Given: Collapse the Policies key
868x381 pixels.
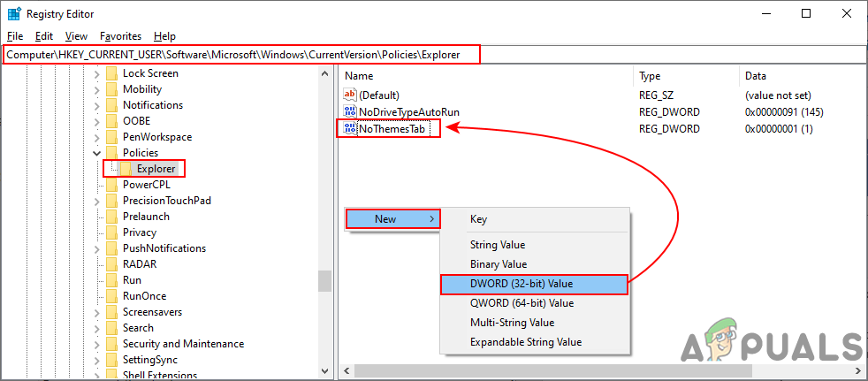Looking at the screenshot, I should tap(97, 153).
